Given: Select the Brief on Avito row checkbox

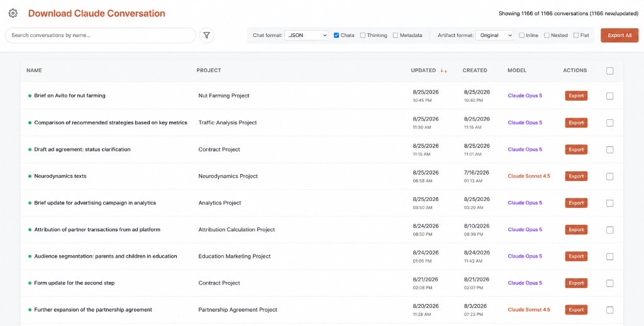Looking at the screenshot, I should pyautogui.click(x=610, y=96).
